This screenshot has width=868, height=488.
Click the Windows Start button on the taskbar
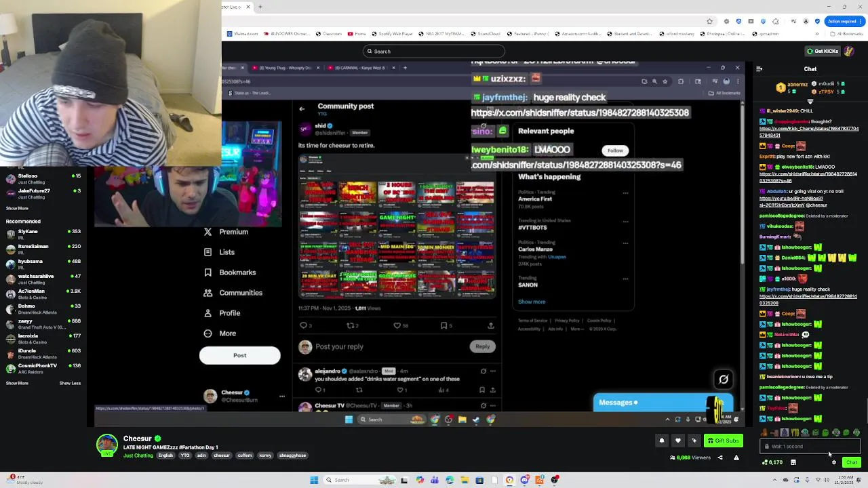click(x=314, y=480)
